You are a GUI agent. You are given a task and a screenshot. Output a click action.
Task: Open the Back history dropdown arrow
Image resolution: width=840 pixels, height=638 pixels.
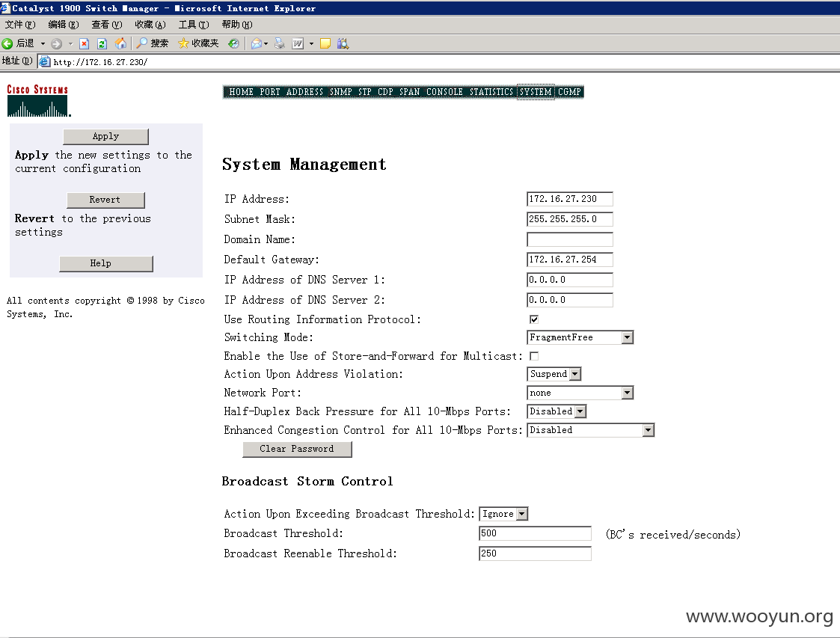click(43, 43)
